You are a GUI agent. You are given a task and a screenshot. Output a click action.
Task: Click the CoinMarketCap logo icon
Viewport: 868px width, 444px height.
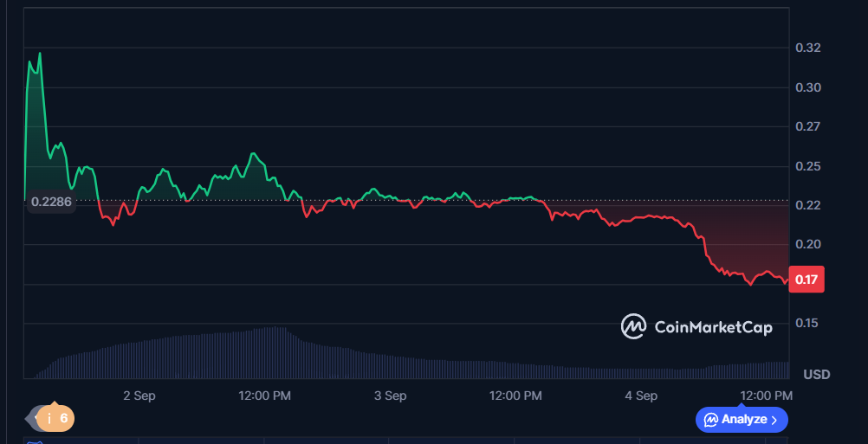tap(633, 326)
